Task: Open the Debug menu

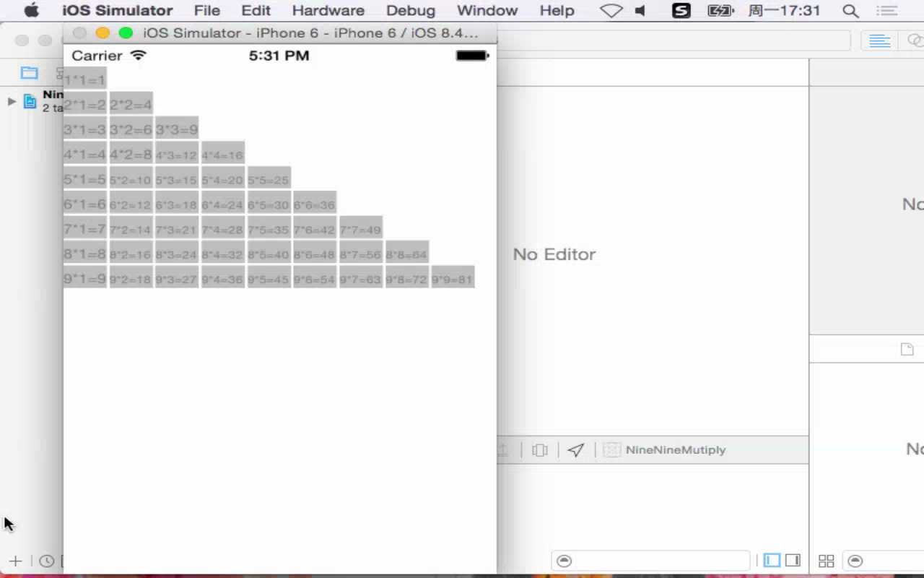Action: coord(410,10)
